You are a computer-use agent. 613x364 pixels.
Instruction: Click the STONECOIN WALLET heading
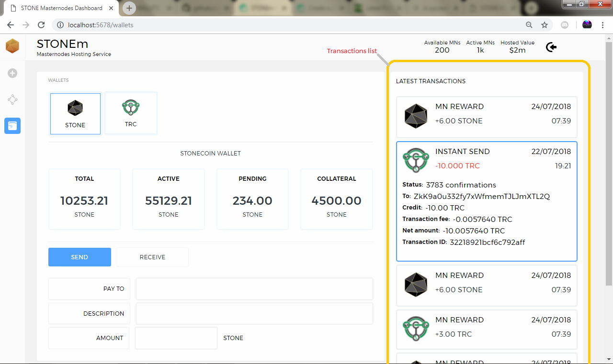coord(211,154)
